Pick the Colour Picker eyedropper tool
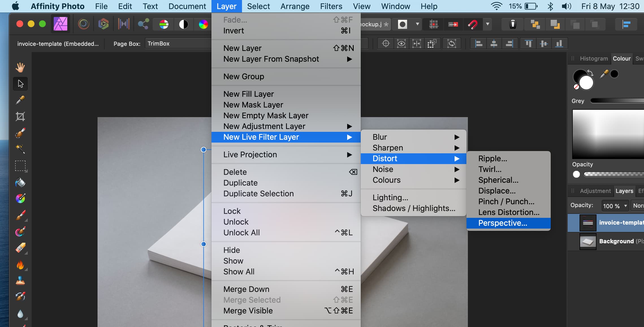The height and width of the screenshot is (327, 644). (x=20, y=100)
